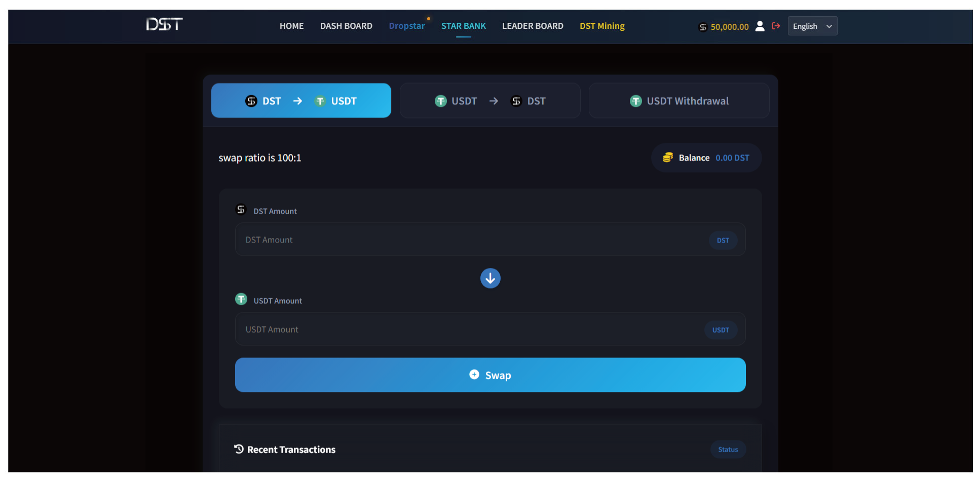Focus the USDT Amount input field
The image size is (980, 482).
469,330
